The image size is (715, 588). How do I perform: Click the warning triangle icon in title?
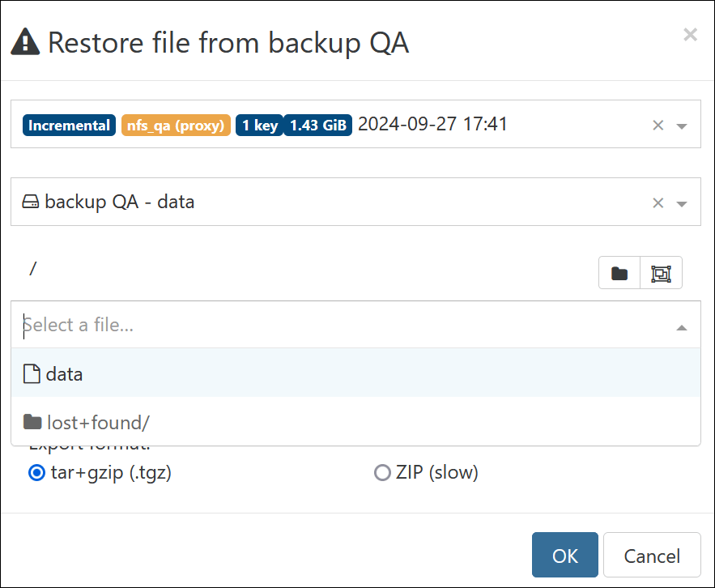[25, 42]
